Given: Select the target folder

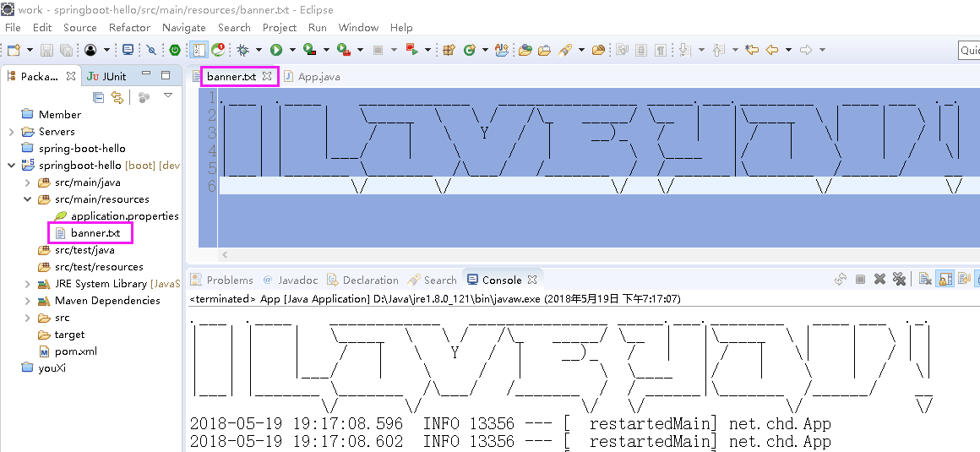Looking at the screenshot, I should (61, 335).
